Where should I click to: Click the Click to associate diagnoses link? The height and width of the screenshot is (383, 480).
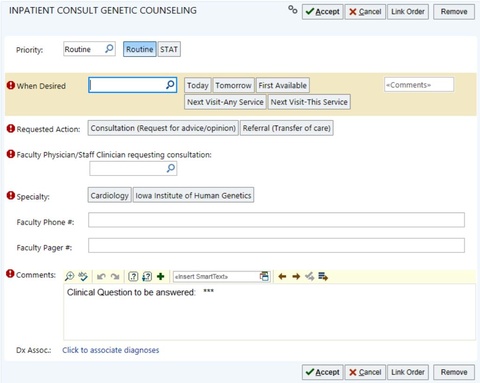tap(111, 350)
